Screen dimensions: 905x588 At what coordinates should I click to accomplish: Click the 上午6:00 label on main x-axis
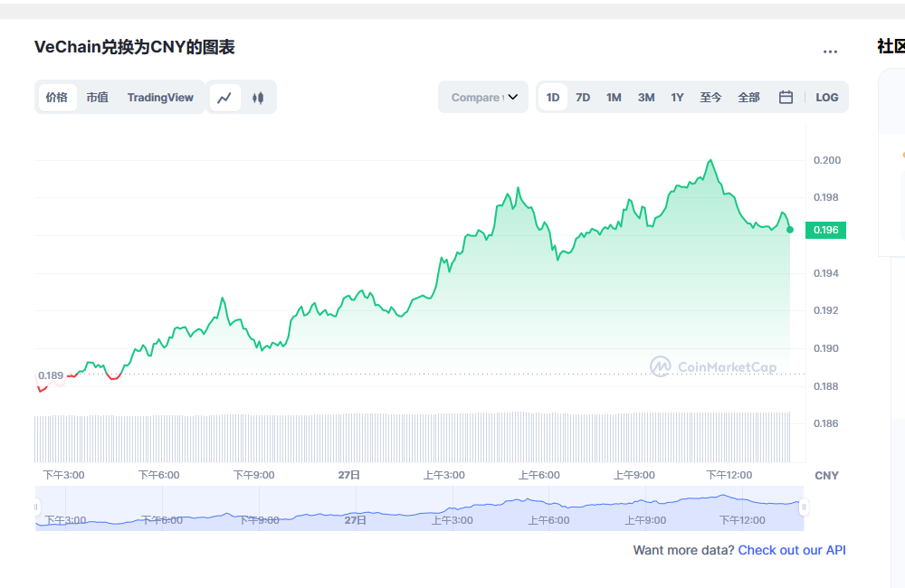click(x=538, y=475)
